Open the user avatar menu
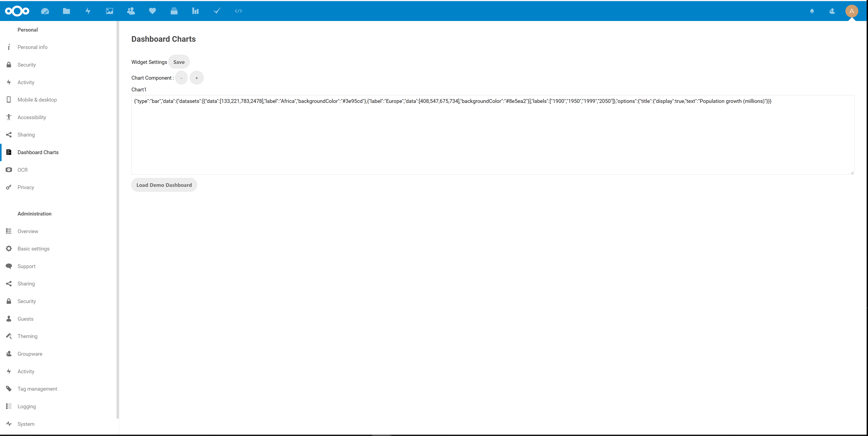Image resolution: width=868 pixels, height=436 pixels. point(852,11)
